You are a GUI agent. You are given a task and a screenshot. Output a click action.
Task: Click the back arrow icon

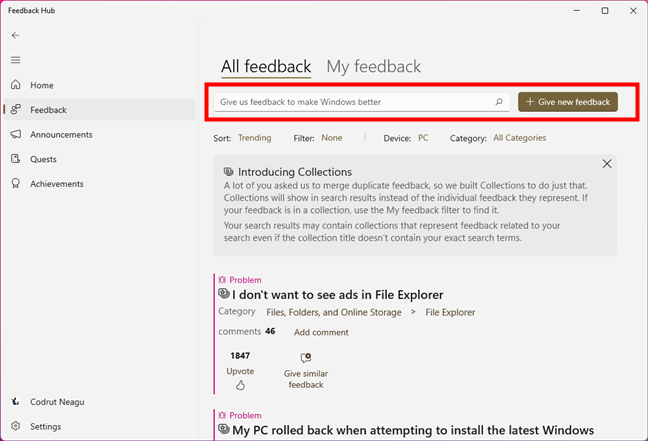[15, 36]
